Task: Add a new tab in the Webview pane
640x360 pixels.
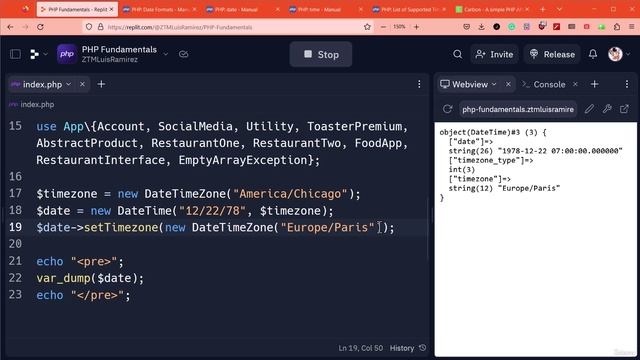Action: (x=594, y=84)
